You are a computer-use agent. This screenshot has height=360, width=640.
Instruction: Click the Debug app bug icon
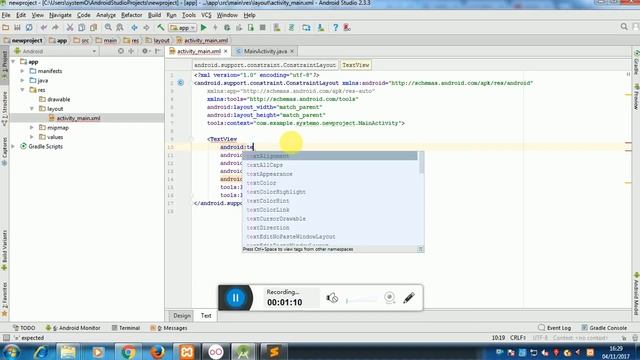tap(227, 28)
